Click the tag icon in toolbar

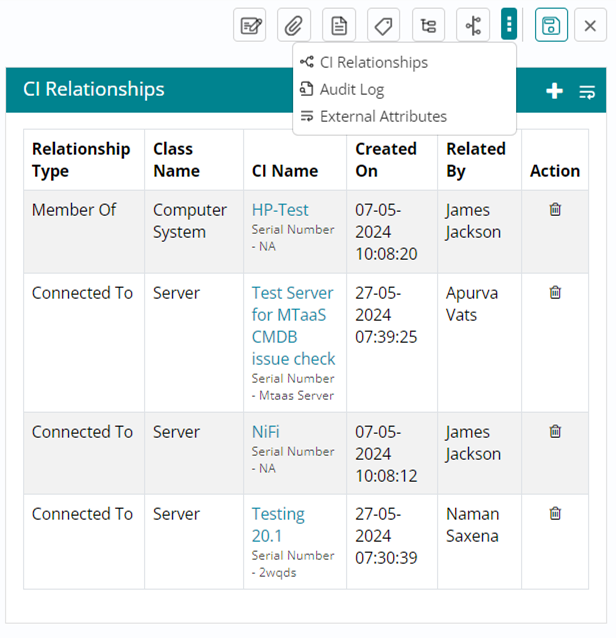[x=383, y=26]
